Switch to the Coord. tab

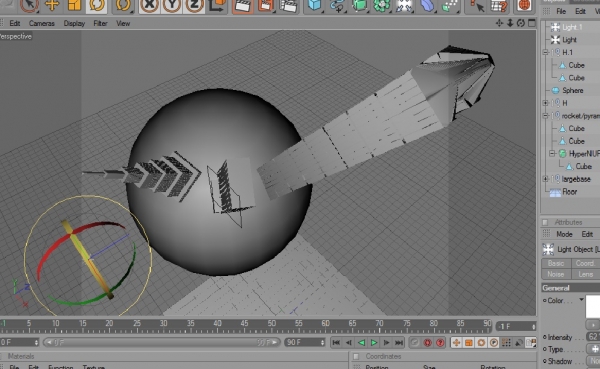585,263
